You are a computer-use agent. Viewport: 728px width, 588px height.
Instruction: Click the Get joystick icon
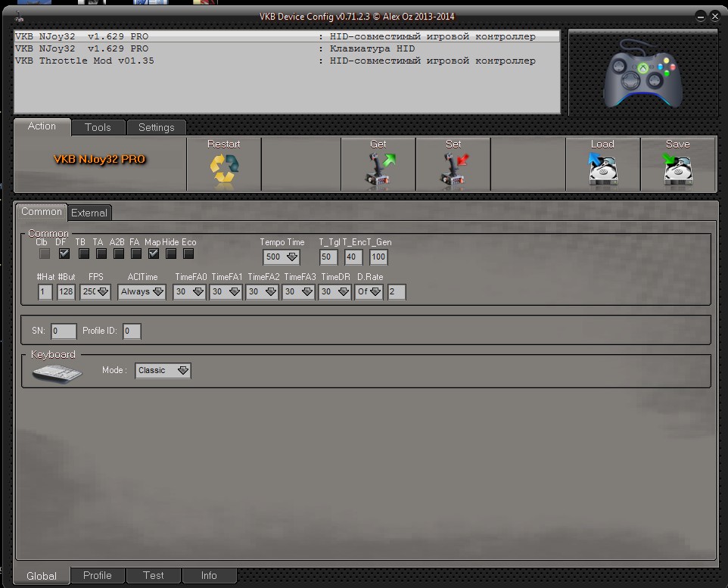(x=380, y=170)
